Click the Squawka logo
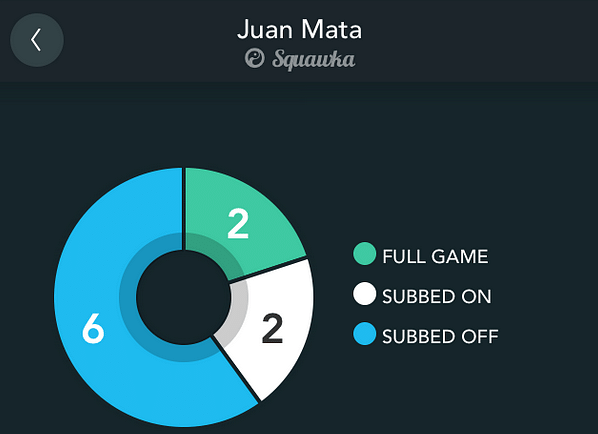The width and height of the screenshot is (598, 434). (x=300, y=59)
